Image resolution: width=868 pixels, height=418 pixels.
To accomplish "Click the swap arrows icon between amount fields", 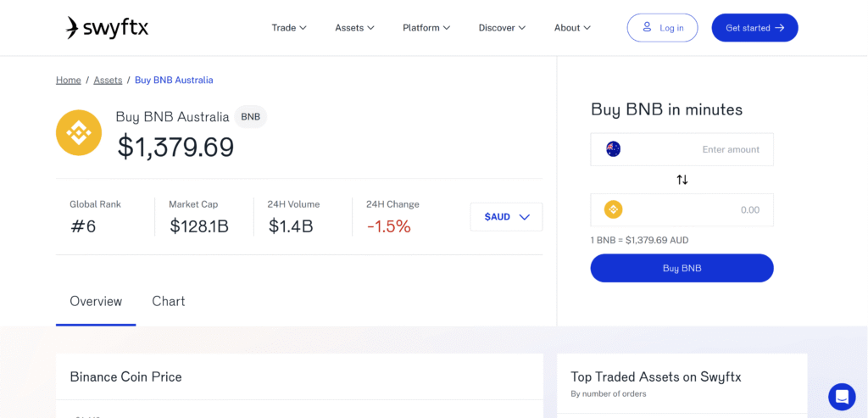I will (x=682, y=180).
